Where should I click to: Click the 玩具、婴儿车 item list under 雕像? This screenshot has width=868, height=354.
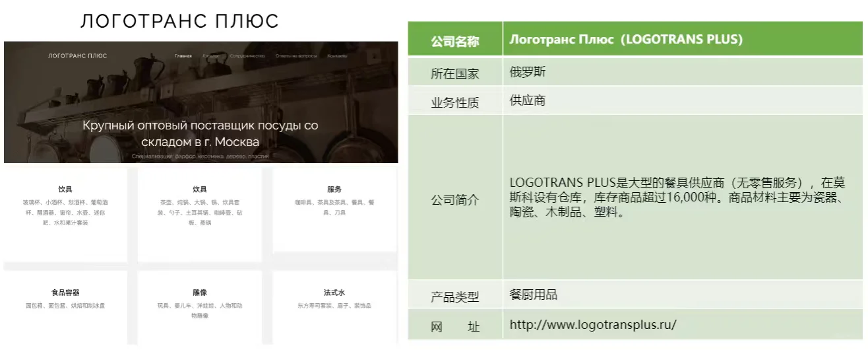200,310
